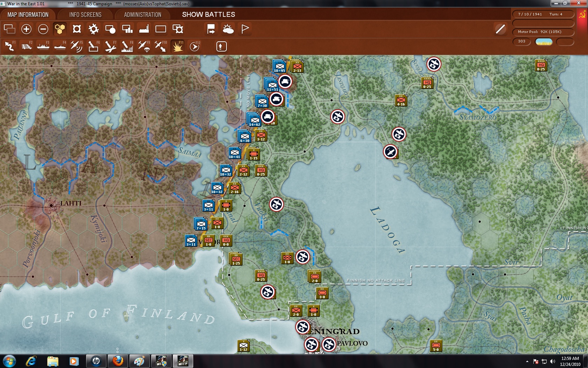Screen dimensions: 588x368
Task: Click the rectangle-with-circle map icon
Action: click(110, 29)
